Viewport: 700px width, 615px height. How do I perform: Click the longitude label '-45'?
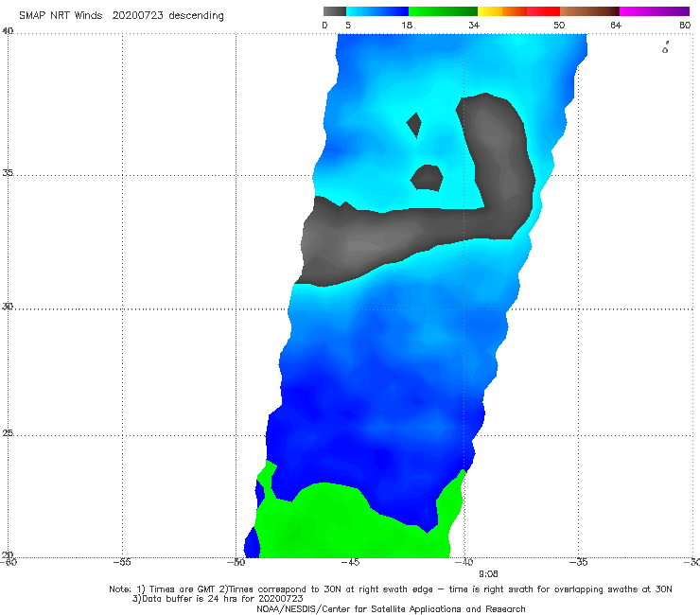tap(350, 562)
